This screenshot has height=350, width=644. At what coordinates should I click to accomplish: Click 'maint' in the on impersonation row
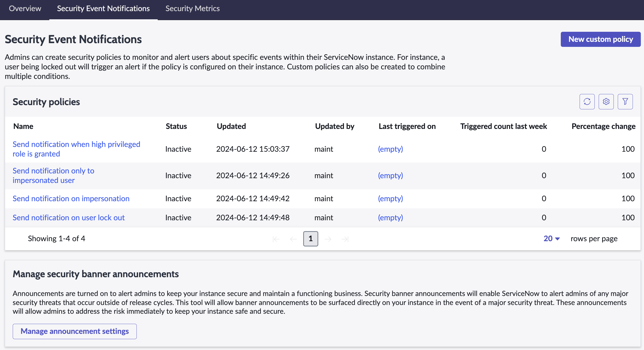pyautogui.click(x=324, y=199)
